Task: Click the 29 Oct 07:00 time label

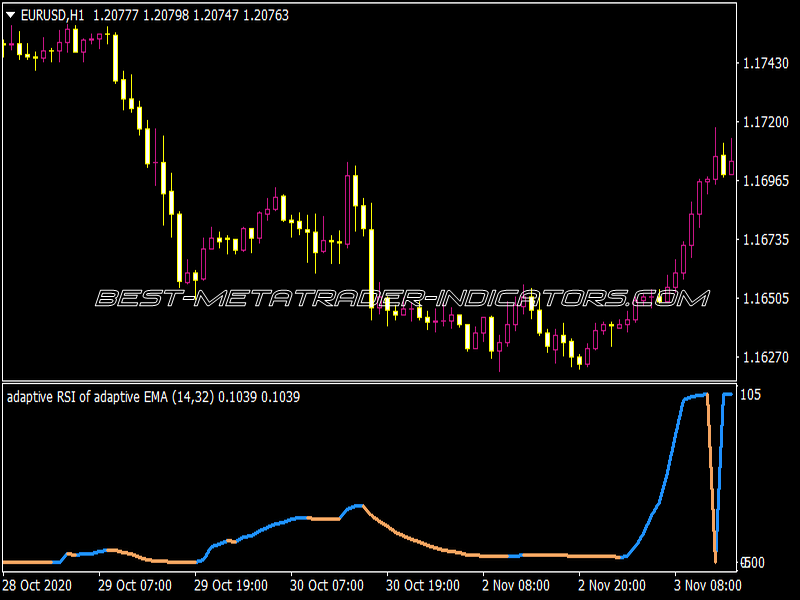Action: click(x=135, y=585)
